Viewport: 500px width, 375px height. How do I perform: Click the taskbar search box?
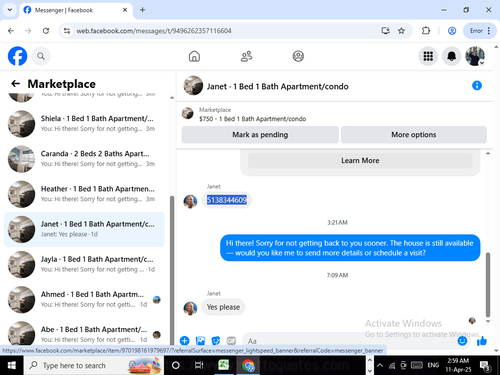94,365
